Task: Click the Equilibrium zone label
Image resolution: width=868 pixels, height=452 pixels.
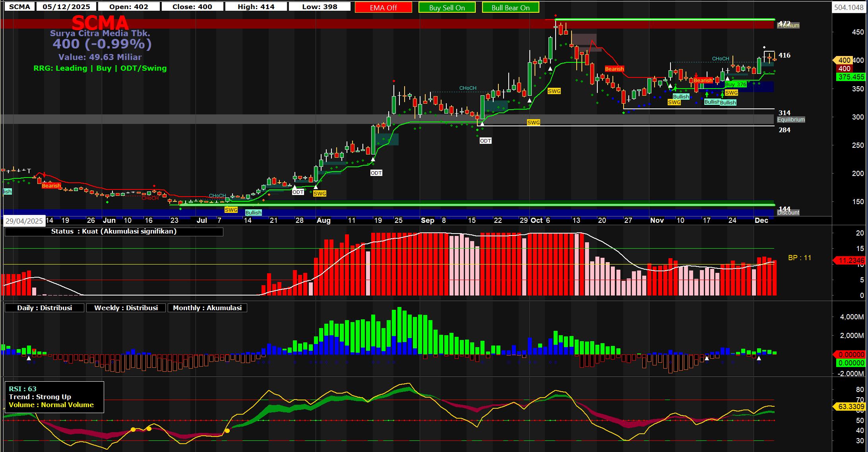Action: tap(791, 120)
